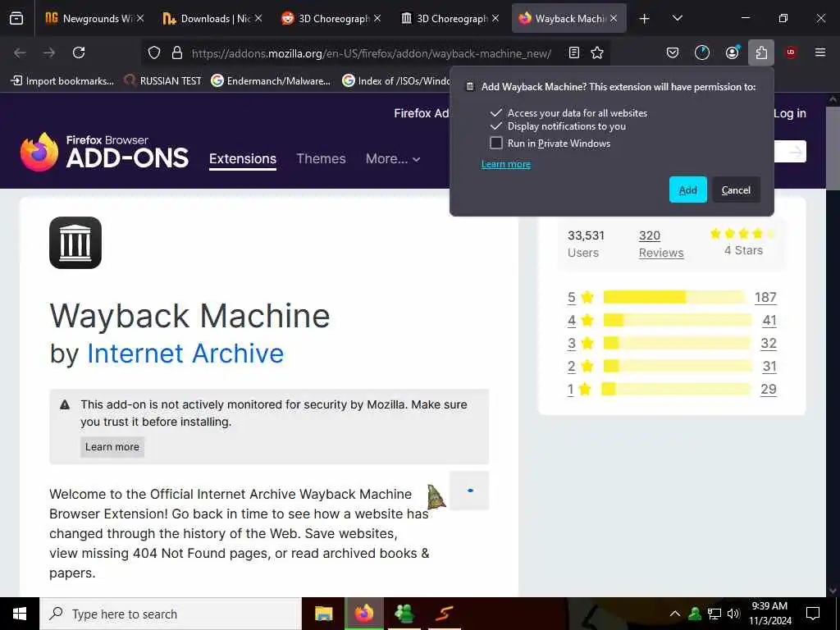Open the Endermanch/Malware bookmark
Image resolution: width=840 pixels, height=630 pixels.
coord(271,81)
